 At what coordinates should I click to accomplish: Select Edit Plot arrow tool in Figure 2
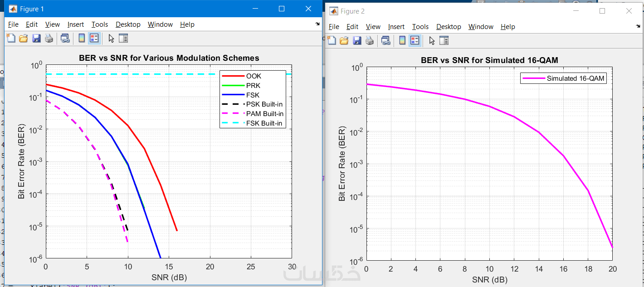(x=432, y=41)
